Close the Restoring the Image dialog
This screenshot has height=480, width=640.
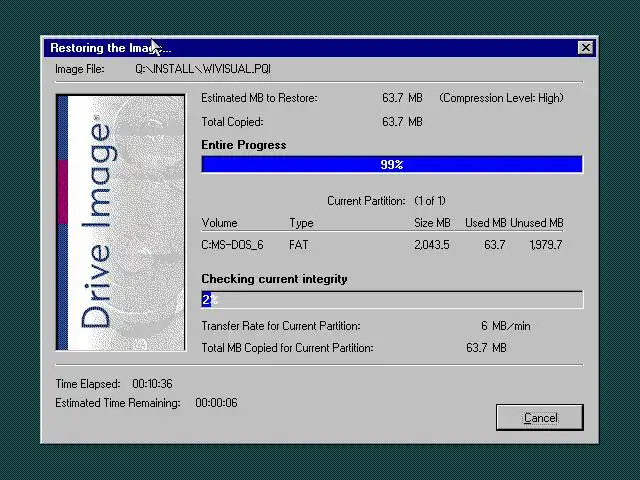(x=585, y=48)
